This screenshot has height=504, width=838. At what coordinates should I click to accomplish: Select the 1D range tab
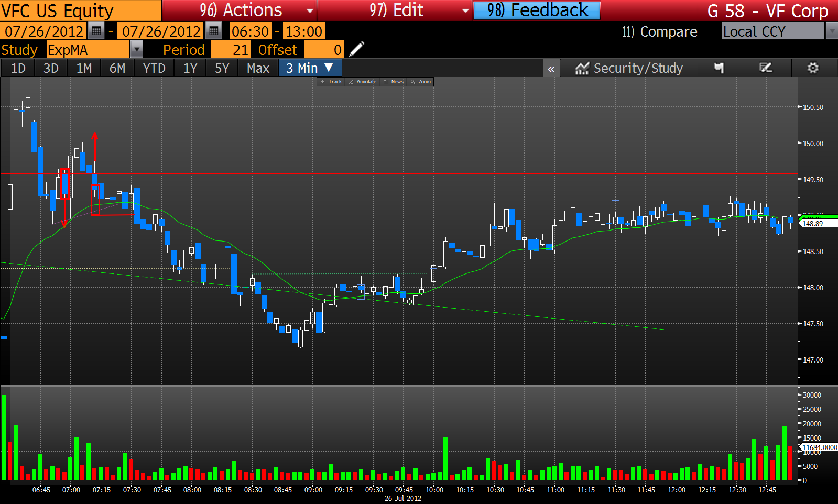tap(18, 68)
